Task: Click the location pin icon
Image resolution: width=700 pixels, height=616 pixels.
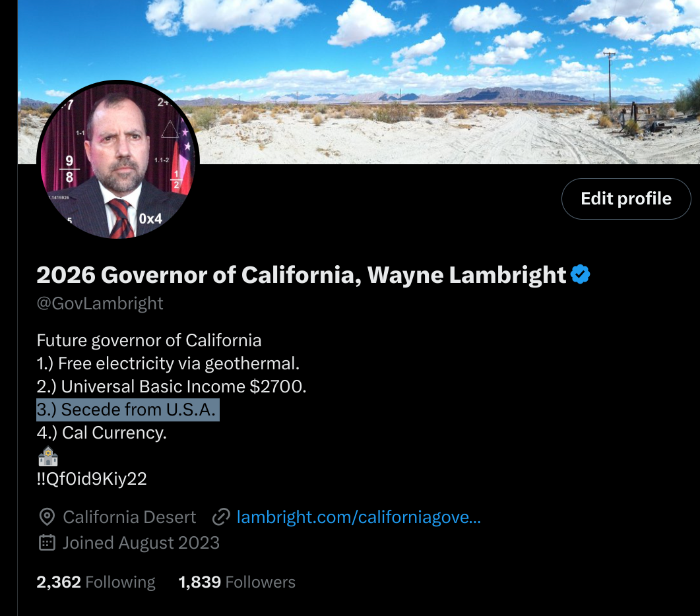Action: 47,517
